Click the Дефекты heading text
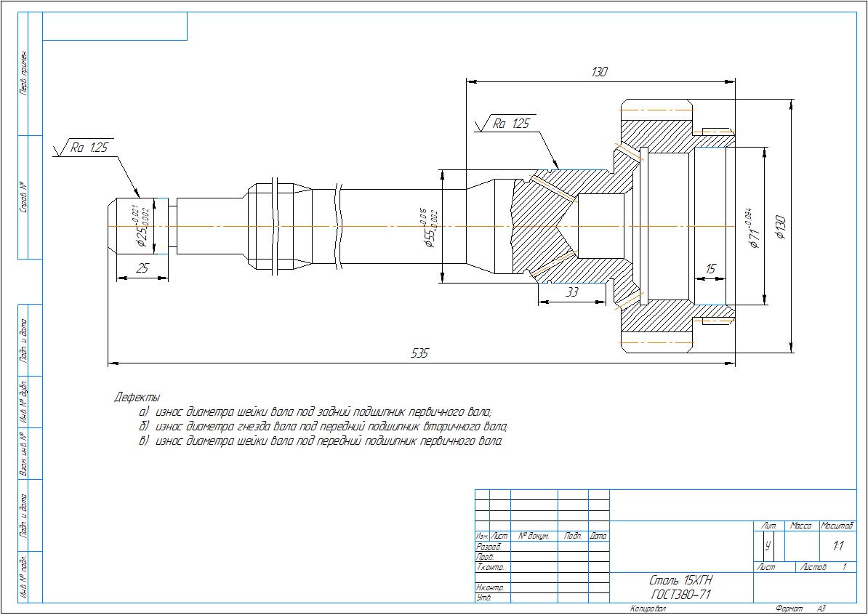868x615 pixels. [137, 398]
